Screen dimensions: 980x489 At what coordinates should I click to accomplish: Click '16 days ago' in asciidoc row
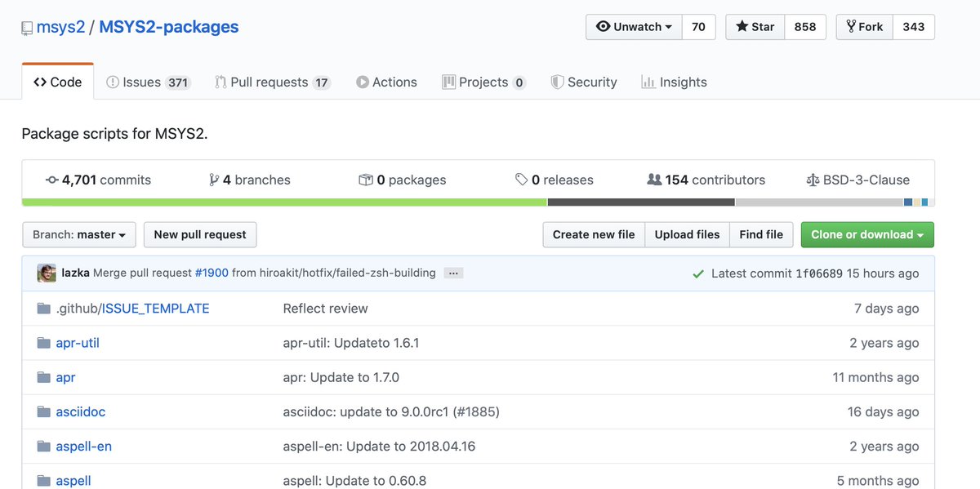tap(883, 411)
